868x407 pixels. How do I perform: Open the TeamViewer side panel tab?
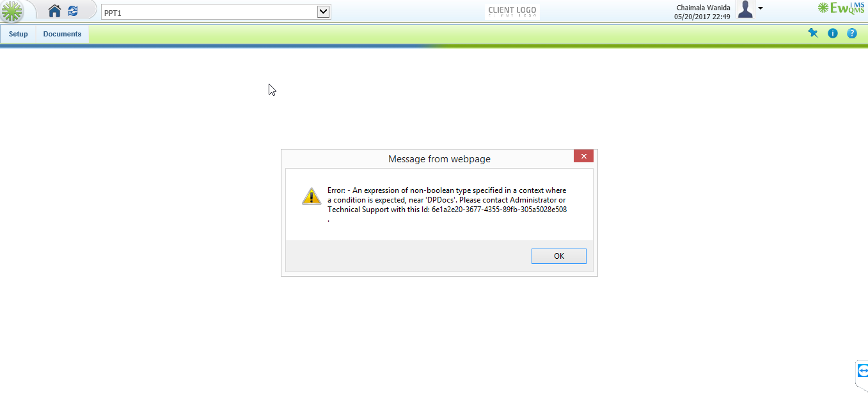coord(862,371)
